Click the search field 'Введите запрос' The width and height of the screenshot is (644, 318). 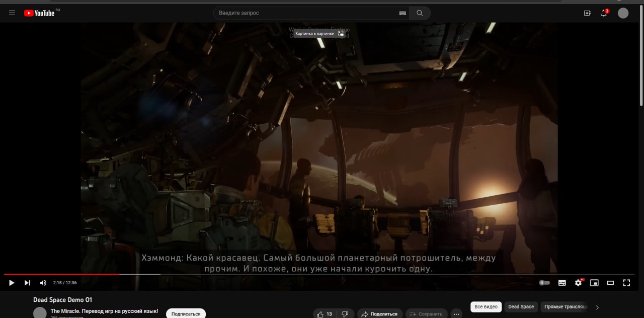tap(307, 13)
